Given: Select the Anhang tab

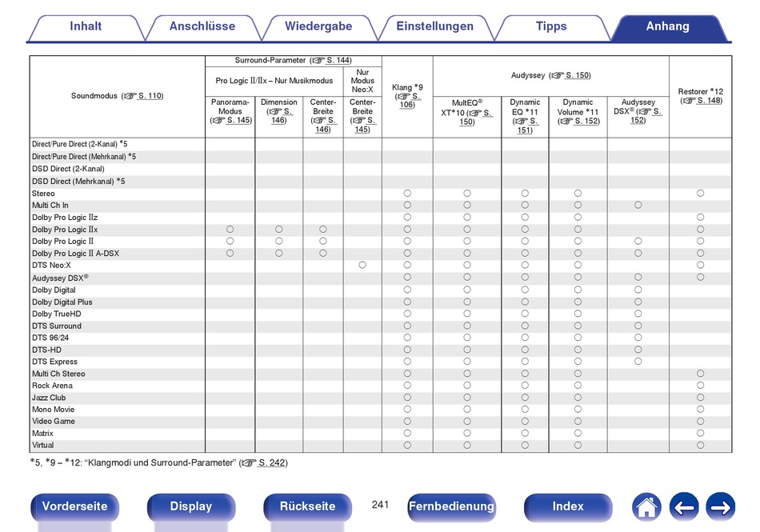Looking at the screenshot, I should pos(667,26).
